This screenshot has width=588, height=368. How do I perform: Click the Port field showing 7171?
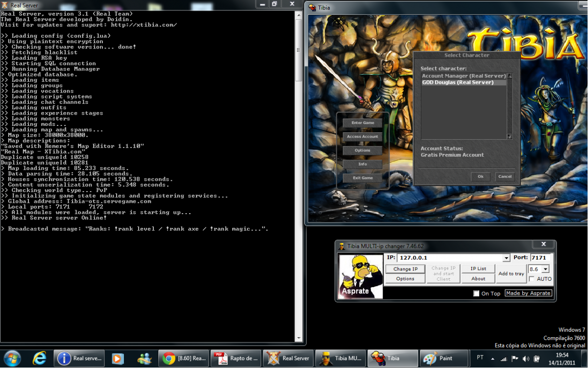point(540,258)
